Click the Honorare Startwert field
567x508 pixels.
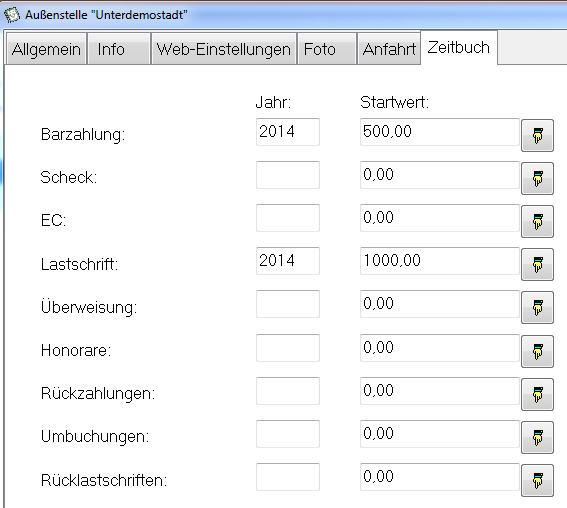[x=440, y=347]
